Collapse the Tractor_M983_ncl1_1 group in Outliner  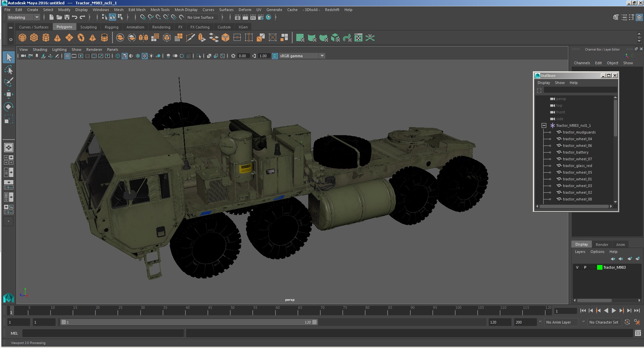(544, 125)
